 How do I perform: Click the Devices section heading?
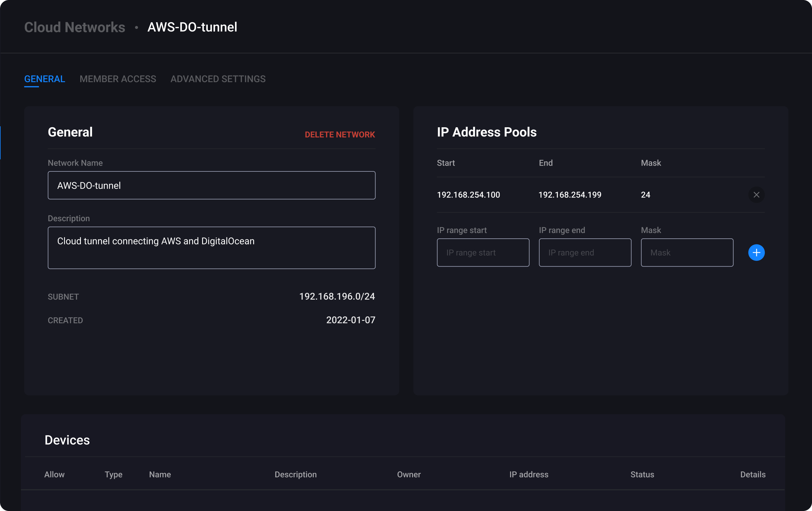67,440
